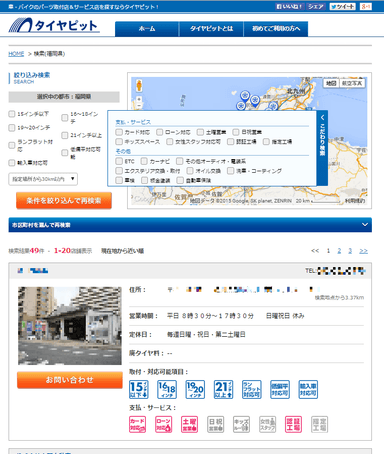Viewport: 384px width, 454px height.
Task: Check the オイル交換 checkbox
Action: pos(190,171)
